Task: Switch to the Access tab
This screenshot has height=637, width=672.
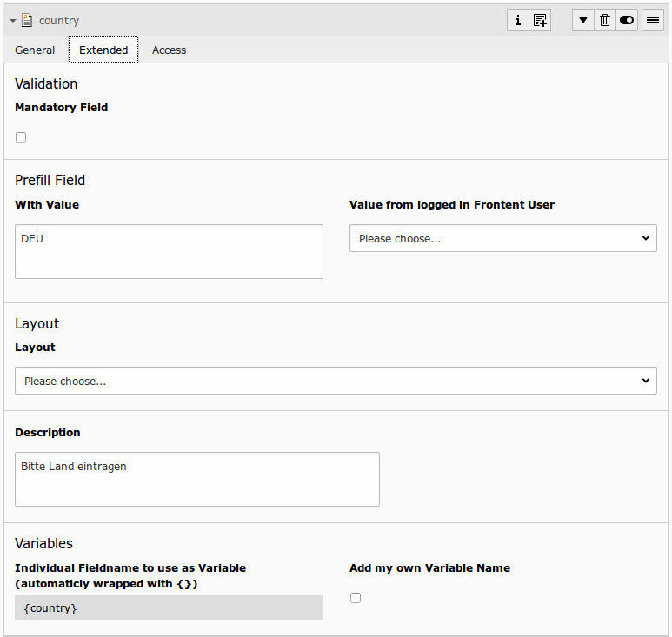Action: [169, 50]
